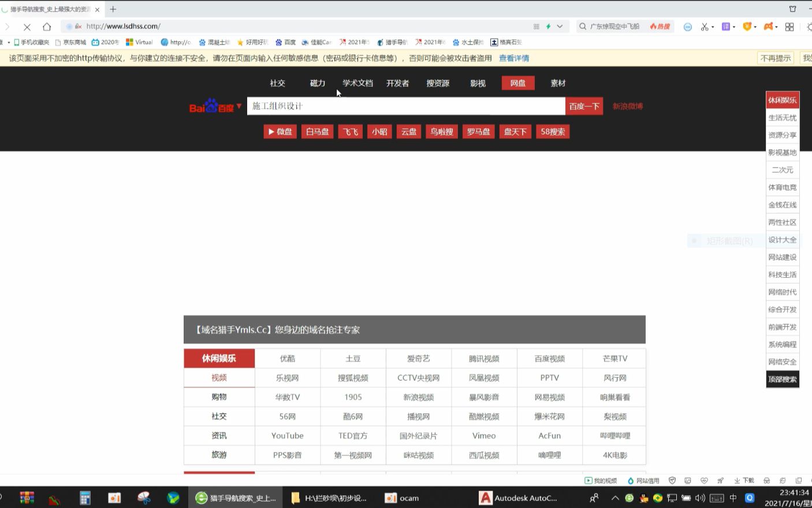Screen dimensions: 812x508
Task: Click the green lightning speed-mode icon in address bar
Action: click(548, 27)
